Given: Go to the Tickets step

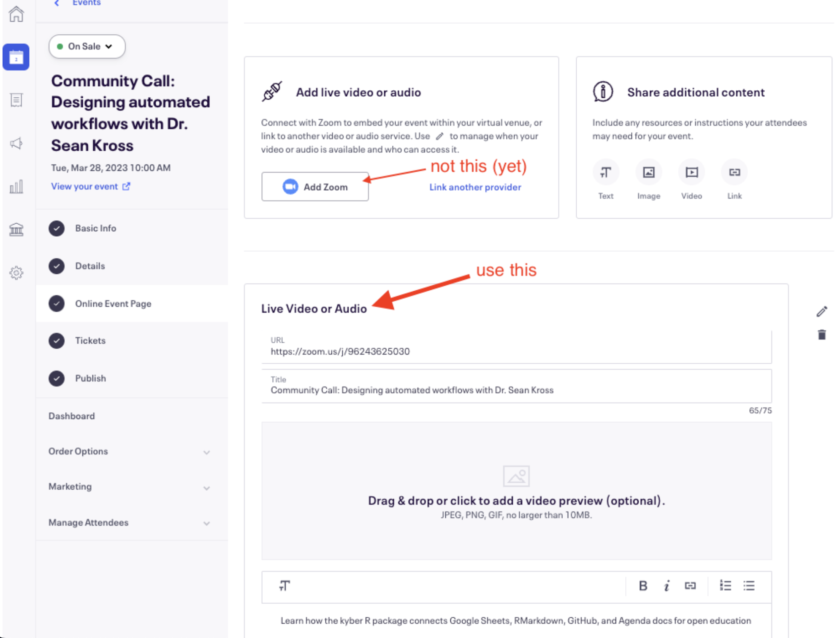Looking at the screenshot, I should tap(90, 341).
